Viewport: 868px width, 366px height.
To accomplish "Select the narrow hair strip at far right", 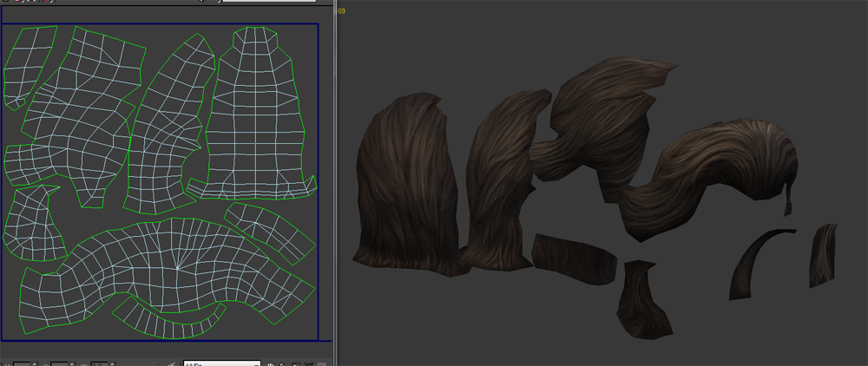I will [823, 256].
